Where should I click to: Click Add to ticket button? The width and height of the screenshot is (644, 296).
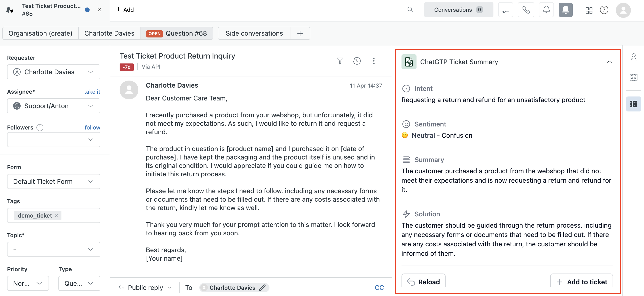tap(581, 282)
